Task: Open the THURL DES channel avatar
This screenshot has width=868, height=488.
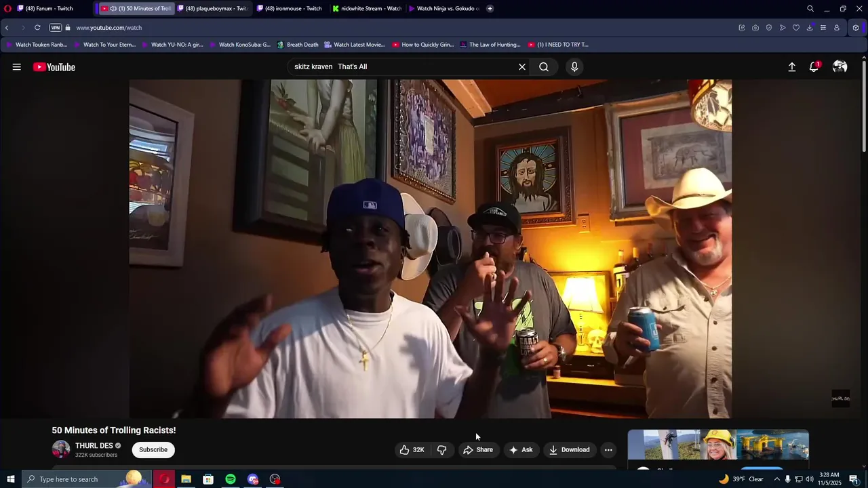Action: (x=61, y=449)
